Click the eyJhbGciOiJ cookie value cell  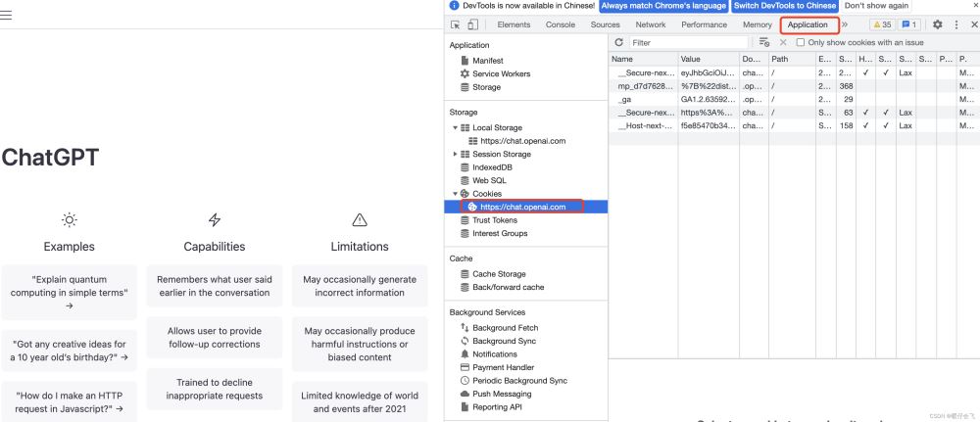pyautogui.click(x=709, y=73)
